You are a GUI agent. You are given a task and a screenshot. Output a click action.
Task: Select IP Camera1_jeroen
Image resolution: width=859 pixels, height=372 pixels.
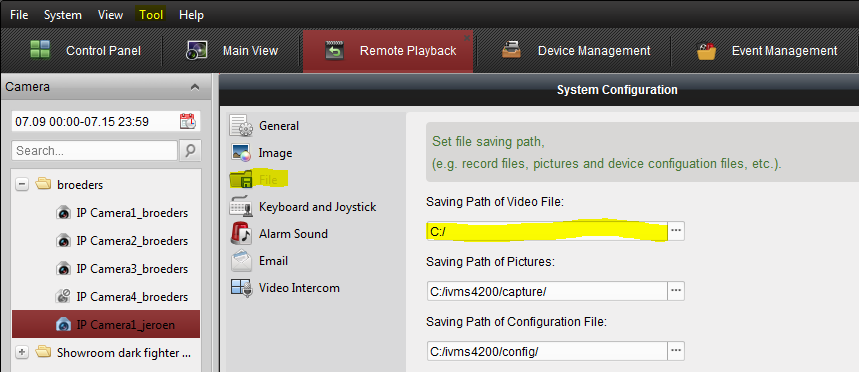pyautogui.click(x=106, y=324)
